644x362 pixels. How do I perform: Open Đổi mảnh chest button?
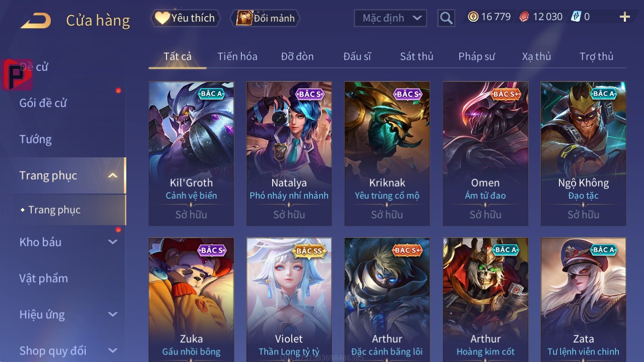coord(266,18)
